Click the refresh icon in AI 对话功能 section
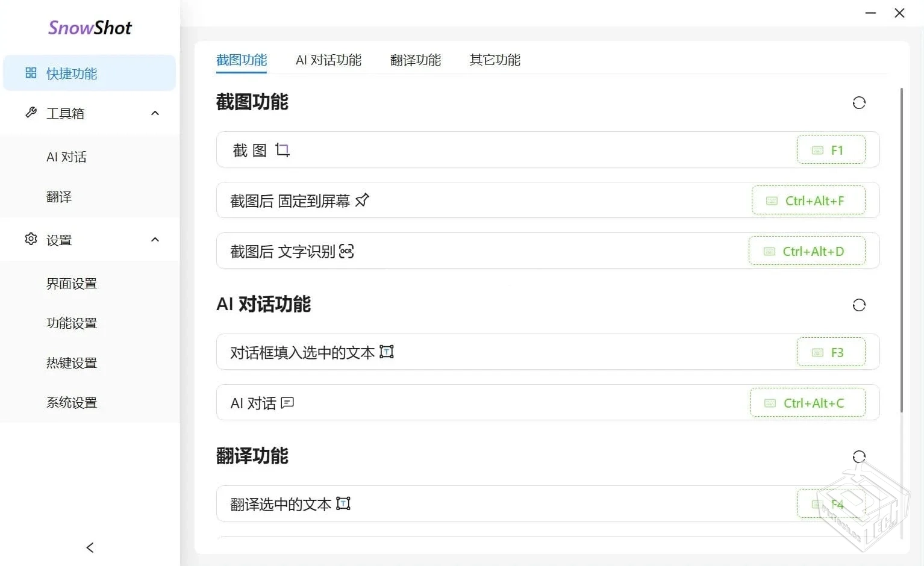 click(x=859, y=305)
